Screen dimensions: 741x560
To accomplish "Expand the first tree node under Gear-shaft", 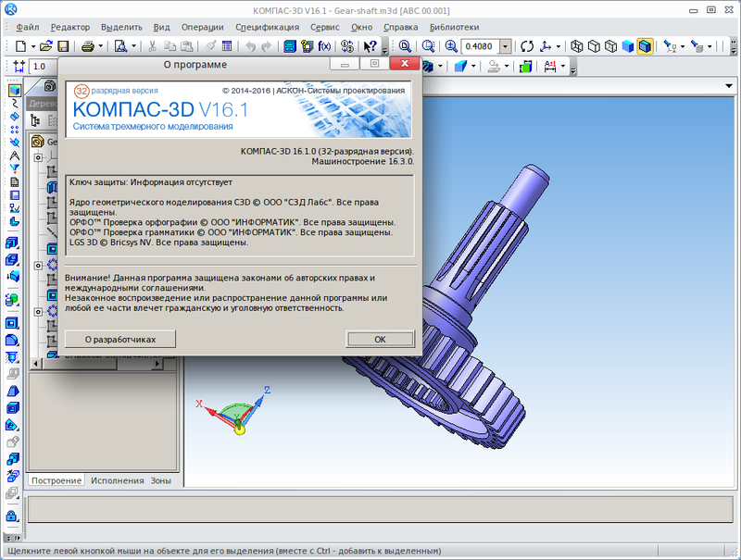I will [38, 157].
